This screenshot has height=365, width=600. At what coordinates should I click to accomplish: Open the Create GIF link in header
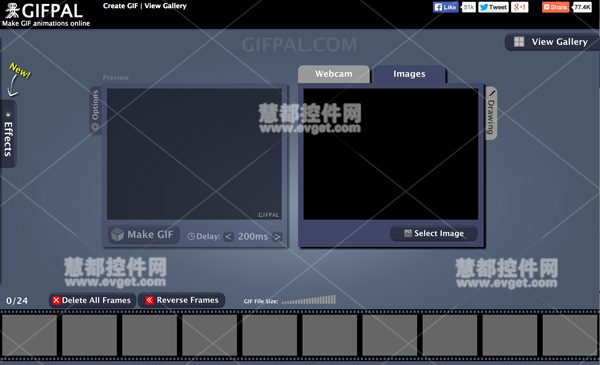(x=120, y=6)
